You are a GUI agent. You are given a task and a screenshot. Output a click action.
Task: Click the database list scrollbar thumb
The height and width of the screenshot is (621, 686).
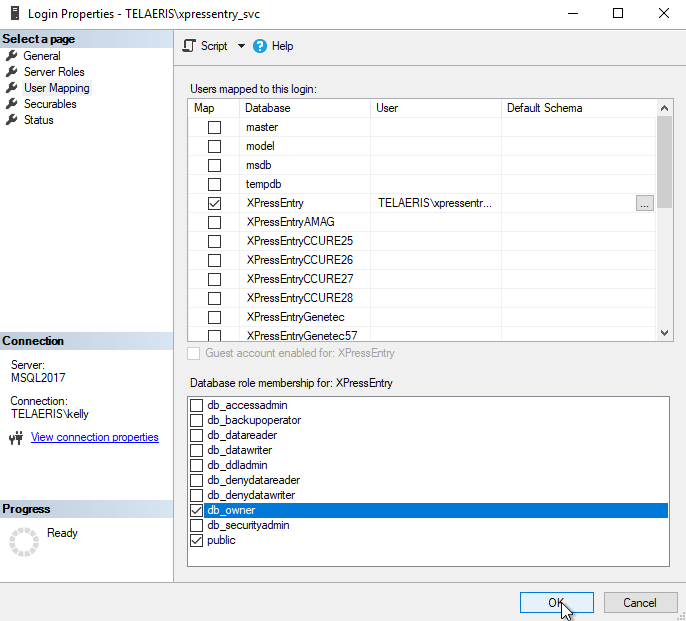(664, 162)
